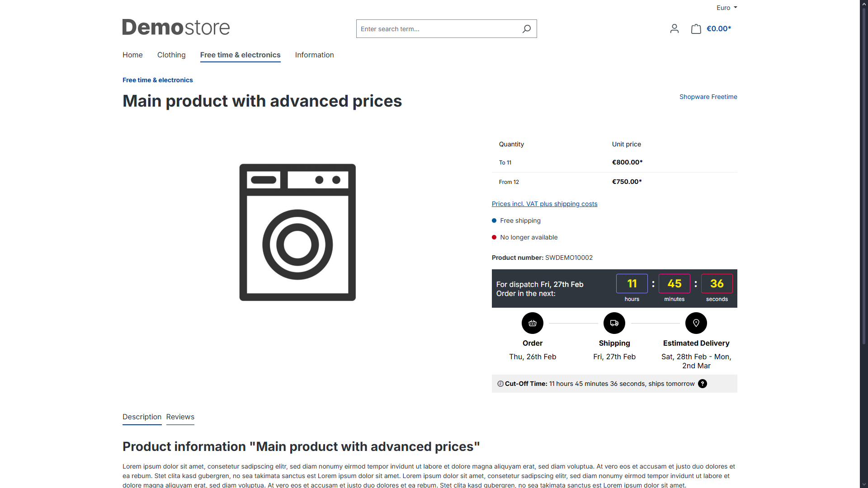Click the search magnifier icon
Viewport: 868px width, 488px height.
pos(527,29)
